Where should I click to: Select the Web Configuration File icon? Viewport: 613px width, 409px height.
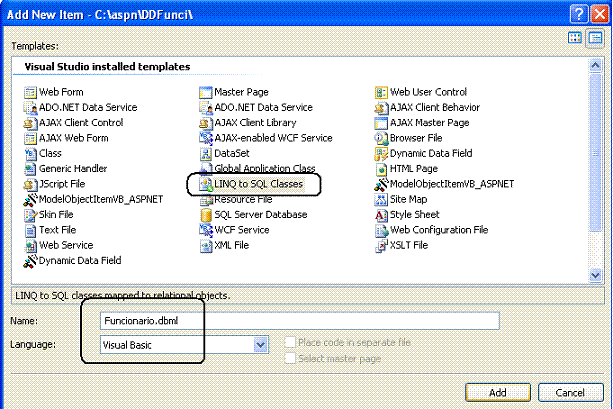(x=381, y=230)
